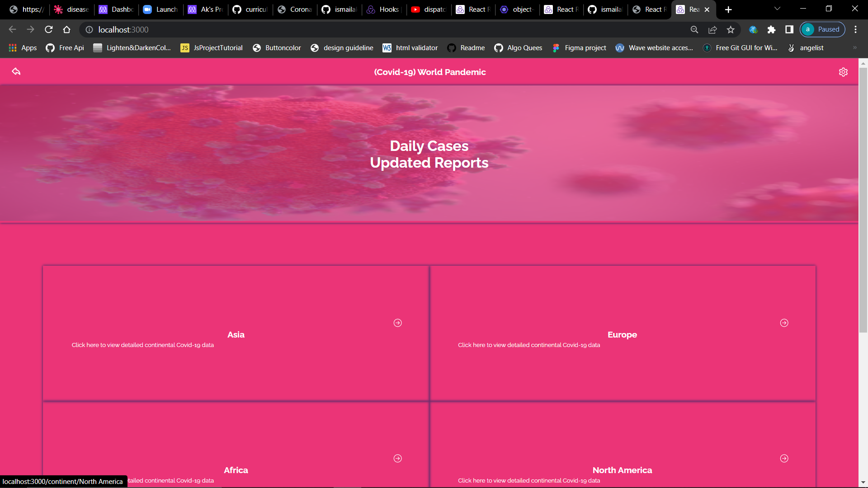Open the side panel icon next to extensions

coord(789,29)
